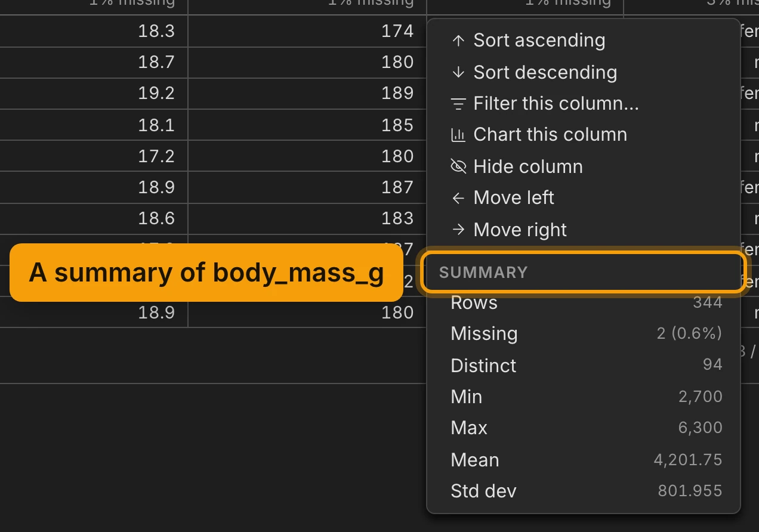Click table cell with value 18.3
Image resolution: width=759 pixels, height=532 pixels.
(x=94, y=31)
